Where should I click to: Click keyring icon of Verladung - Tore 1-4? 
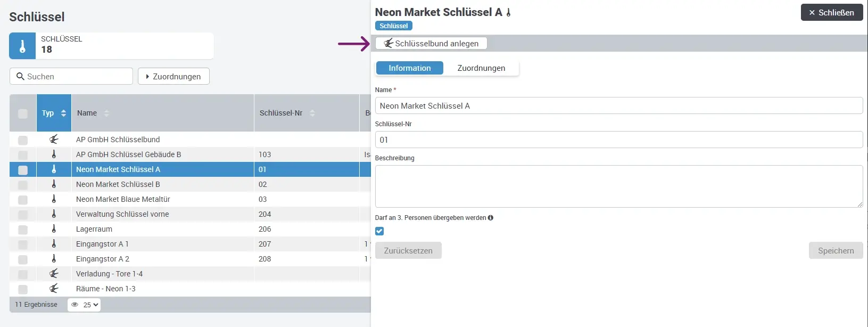(x=54, y=274)
